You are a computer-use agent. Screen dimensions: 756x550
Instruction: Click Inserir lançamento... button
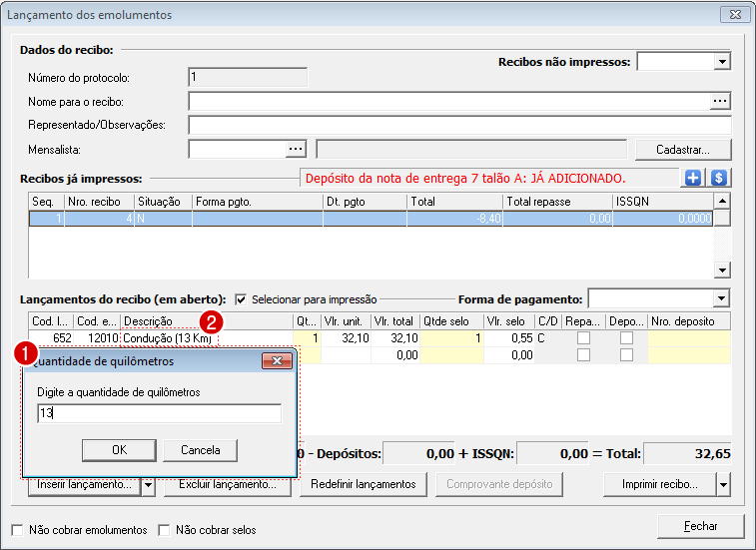pos(84,485)
